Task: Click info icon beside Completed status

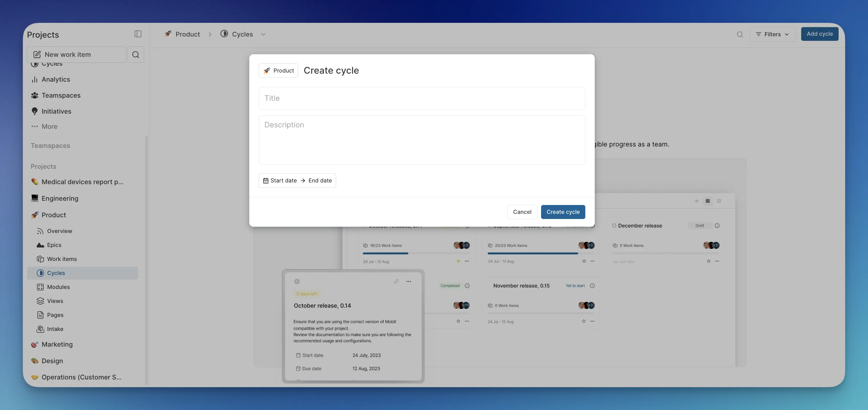Action: pos(467,286)
